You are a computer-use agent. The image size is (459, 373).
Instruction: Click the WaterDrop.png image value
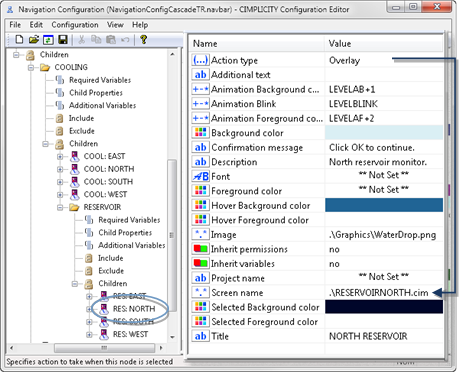(382, 235)
